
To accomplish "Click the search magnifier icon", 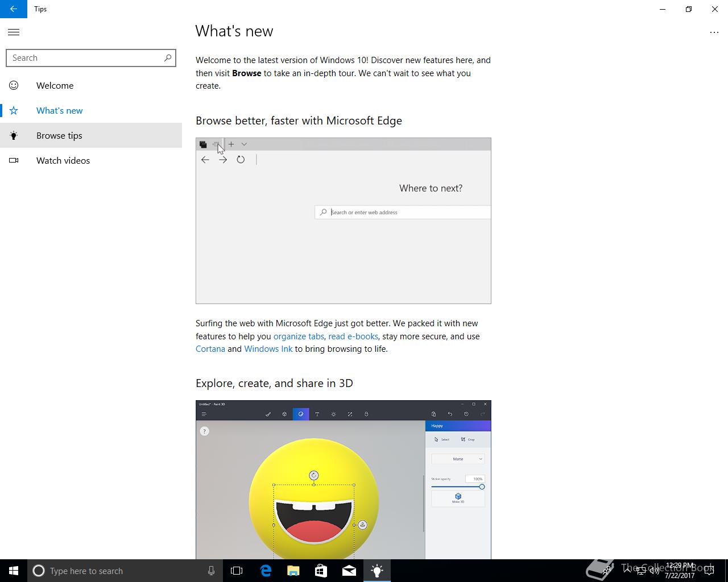I will click(x=168, y=58).
